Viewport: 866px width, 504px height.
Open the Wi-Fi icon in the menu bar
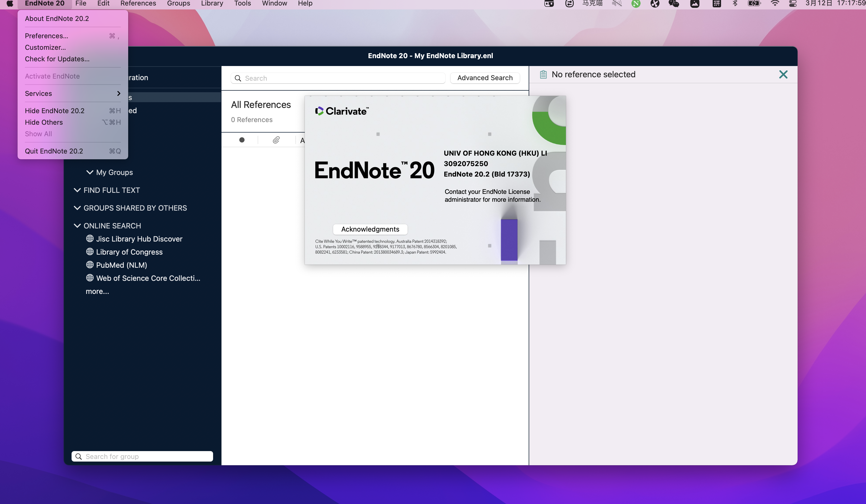pos(775,4)
